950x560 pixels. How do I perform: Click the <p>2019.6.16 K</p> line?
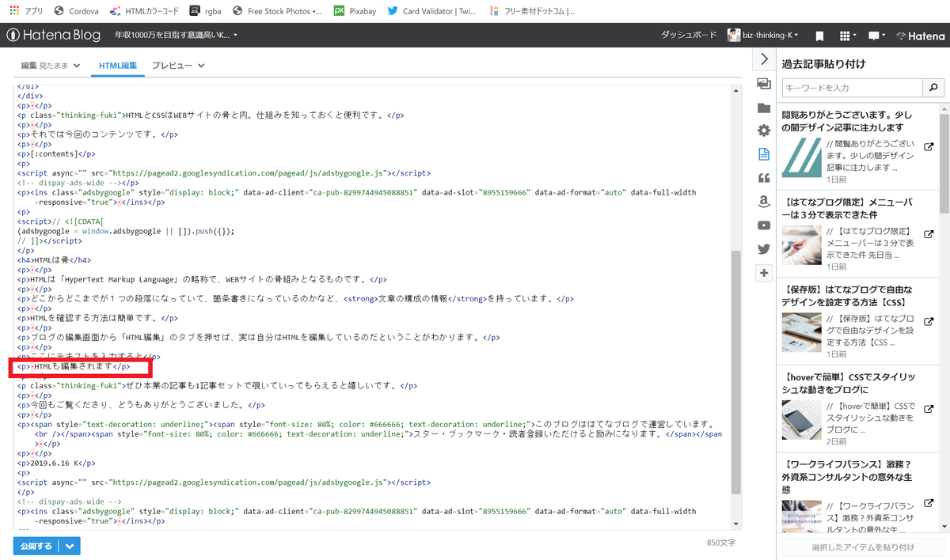pyautogui.click(x=55, y=463)
